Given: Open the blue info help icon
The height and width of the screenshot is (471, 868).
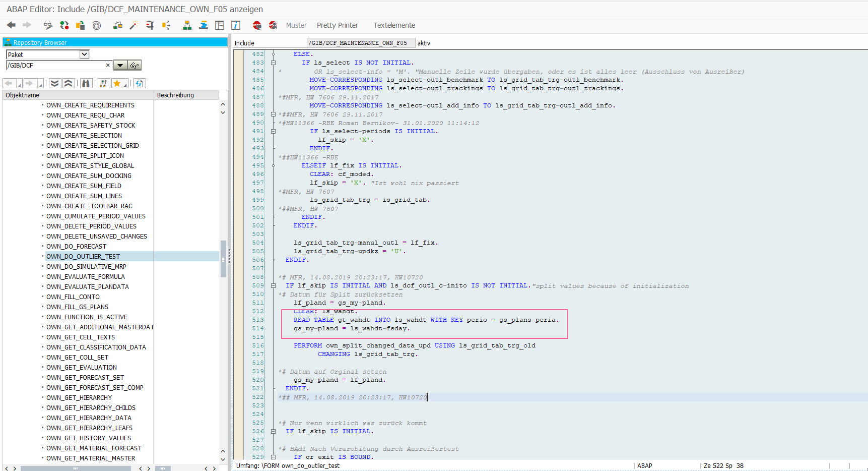Looking at the screenshot, I should click(236, 25).
